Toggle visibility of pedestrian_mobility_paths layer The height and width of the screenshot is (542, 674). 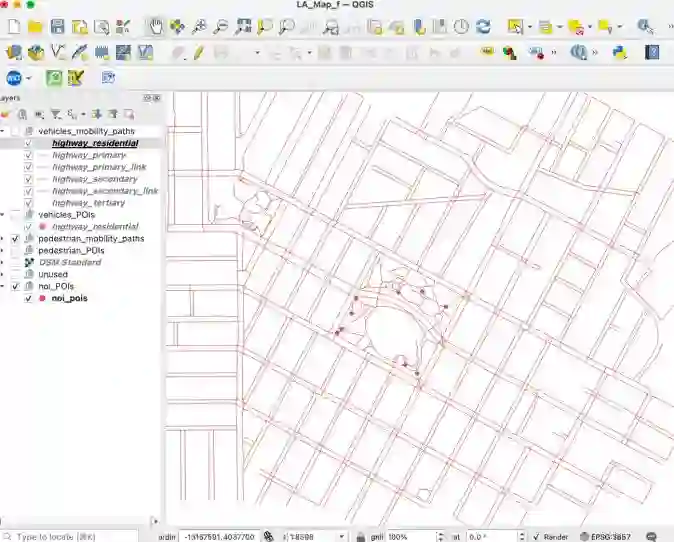pyautogui.click(x=15, y=239)
